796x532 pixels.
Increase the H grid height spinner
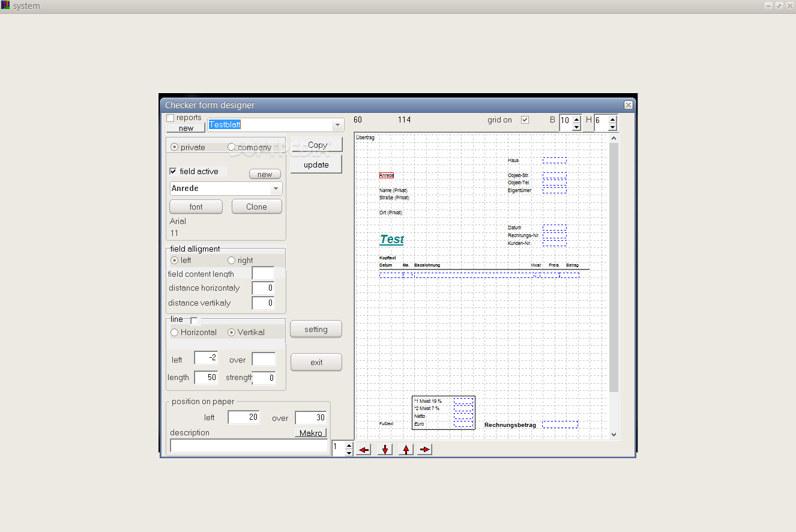tap(612, 119)
